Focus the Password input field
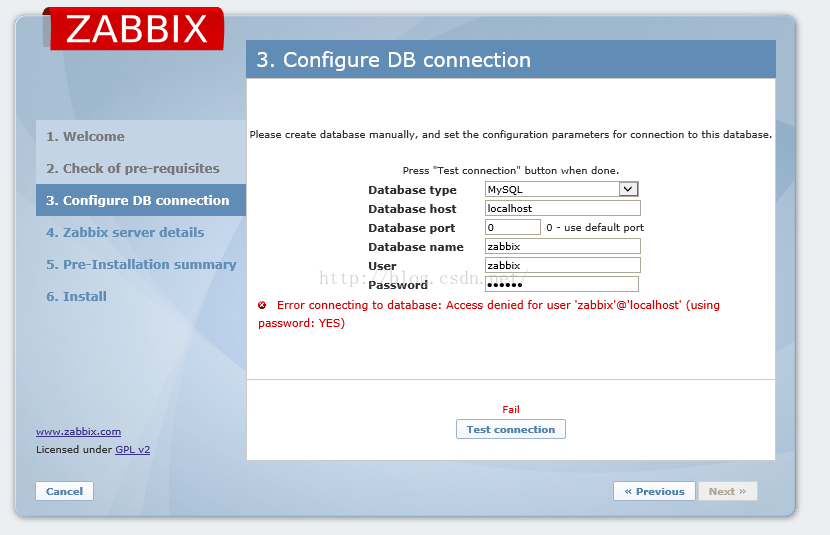Image resolution: width=830 pixels, height=535 pixels. pos(562,284)
